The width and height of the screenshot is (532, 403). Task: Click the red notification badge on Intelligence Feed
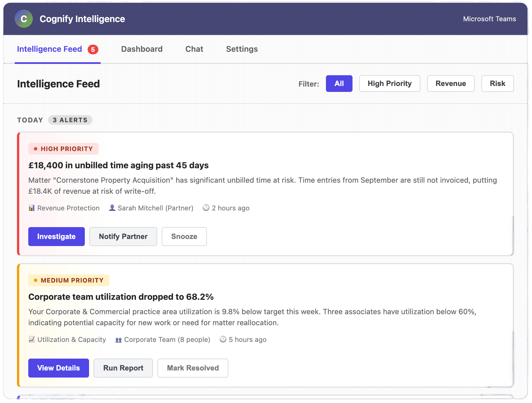pyautogui.click(x=93, y=49)
